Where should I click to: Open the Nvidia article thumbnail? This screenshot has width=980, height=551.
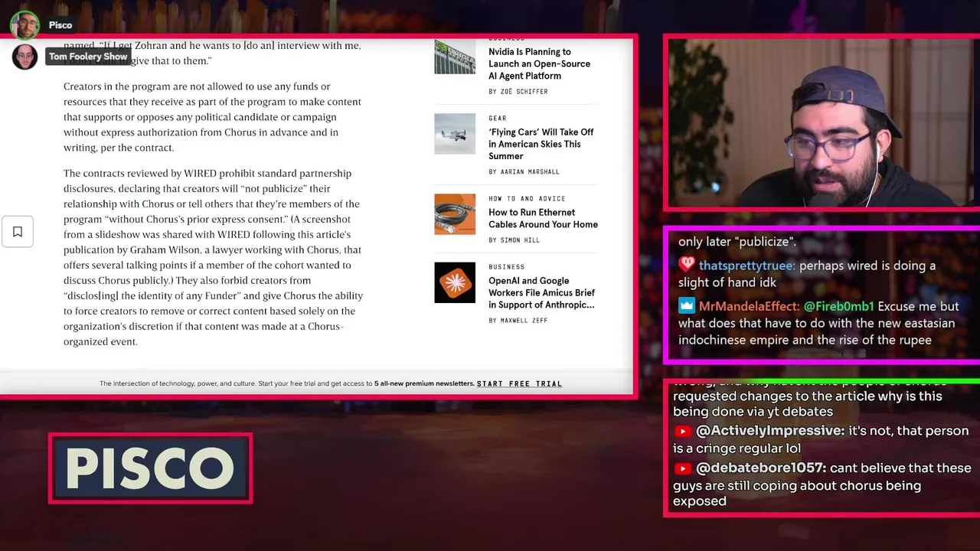[455, 55]
